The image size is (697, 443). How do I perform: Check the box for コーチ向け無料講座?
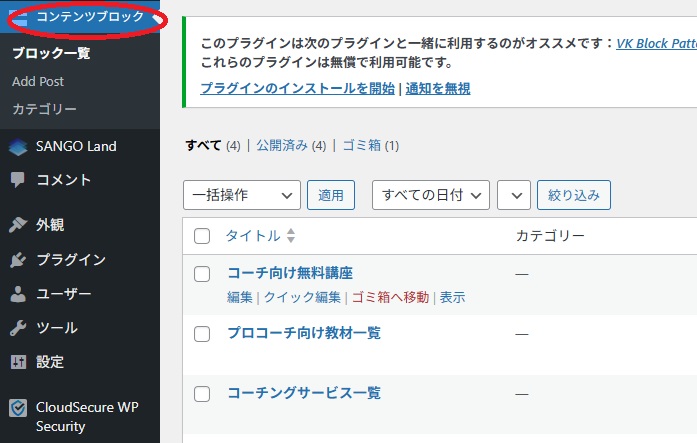pyautogui.click(x=202, y=273)
